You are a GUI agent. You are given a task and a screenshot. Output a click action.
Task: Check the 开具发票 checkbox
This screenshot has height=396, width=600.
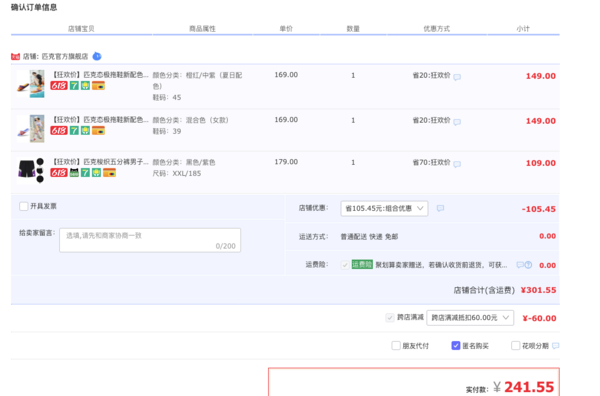(x=24, y=206)
